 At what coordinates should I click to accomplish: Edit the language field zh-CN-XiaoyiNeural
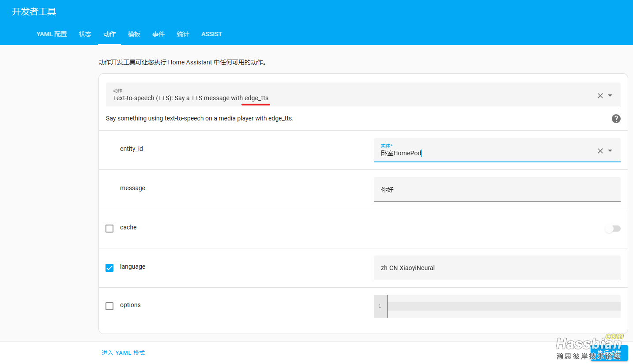(x=497, y=268)
